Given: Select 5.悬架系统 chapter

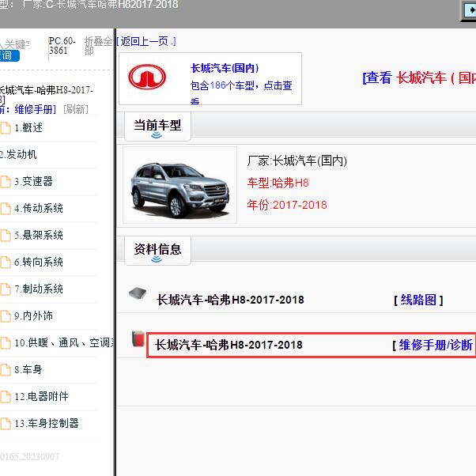Looking at the screenshot, I should tap(39, 236).
